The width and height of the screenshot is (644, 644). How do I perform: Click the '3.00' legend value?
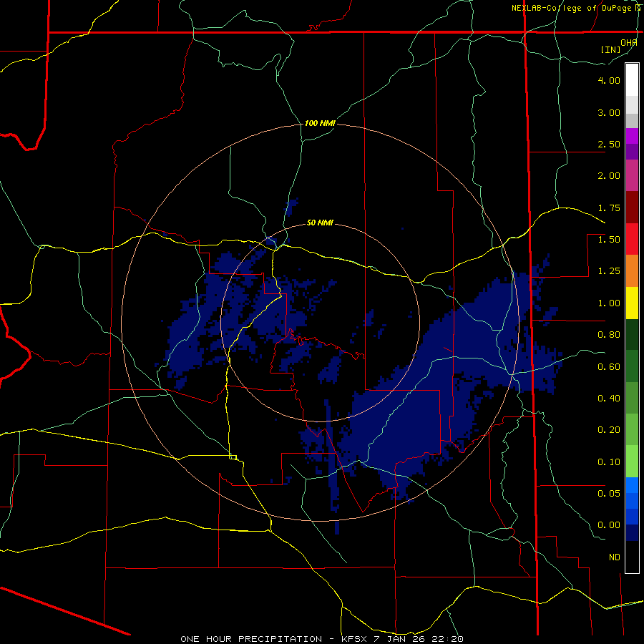click(x=609, y=112)
